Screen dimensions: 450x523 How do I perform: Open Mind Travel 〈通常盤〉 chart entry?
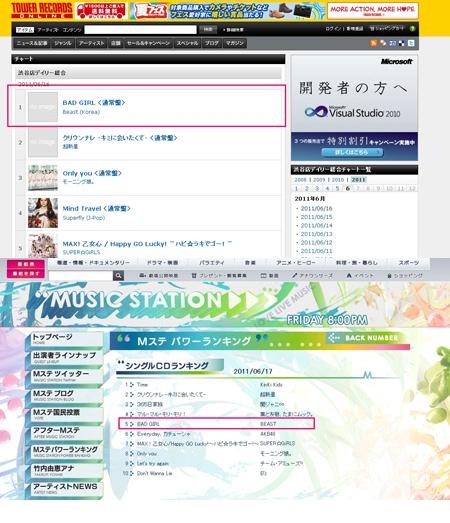click(x=96, y=208)
